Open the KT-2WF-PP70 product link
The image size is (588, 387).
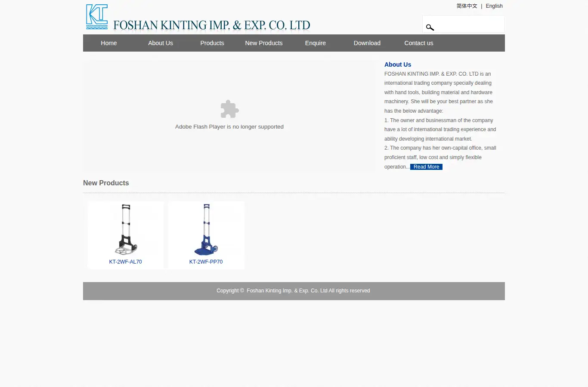point(206,262)
